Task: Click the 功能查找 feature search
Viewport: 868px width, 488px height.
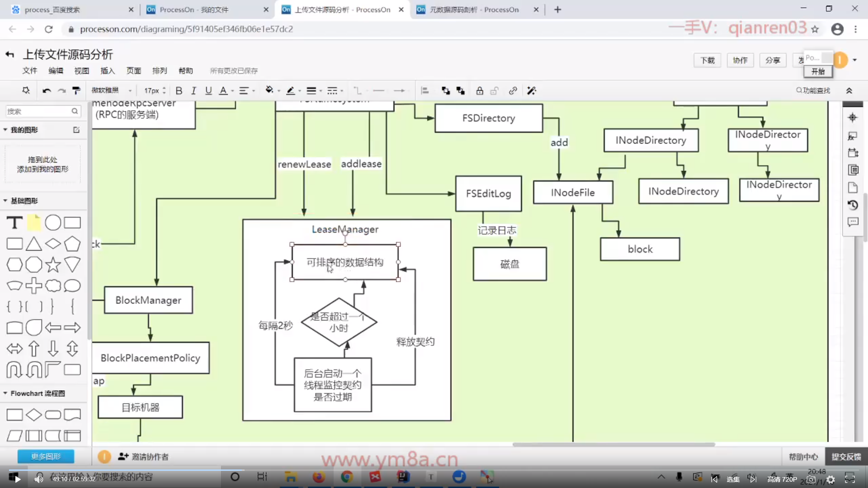Action: click(813, 90)
